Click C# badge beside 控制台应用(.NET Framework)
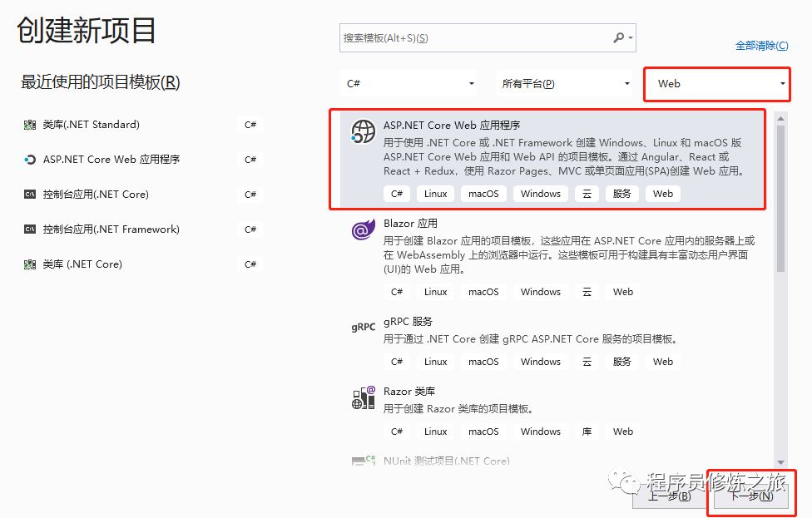 click(x=250, y=229)
